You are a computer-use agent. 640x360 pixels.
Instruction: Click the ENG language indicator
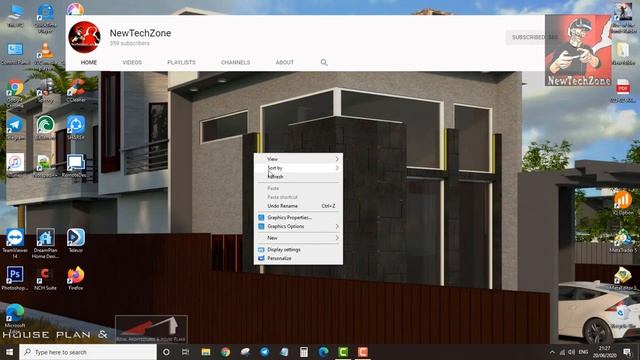click(583, 352)
